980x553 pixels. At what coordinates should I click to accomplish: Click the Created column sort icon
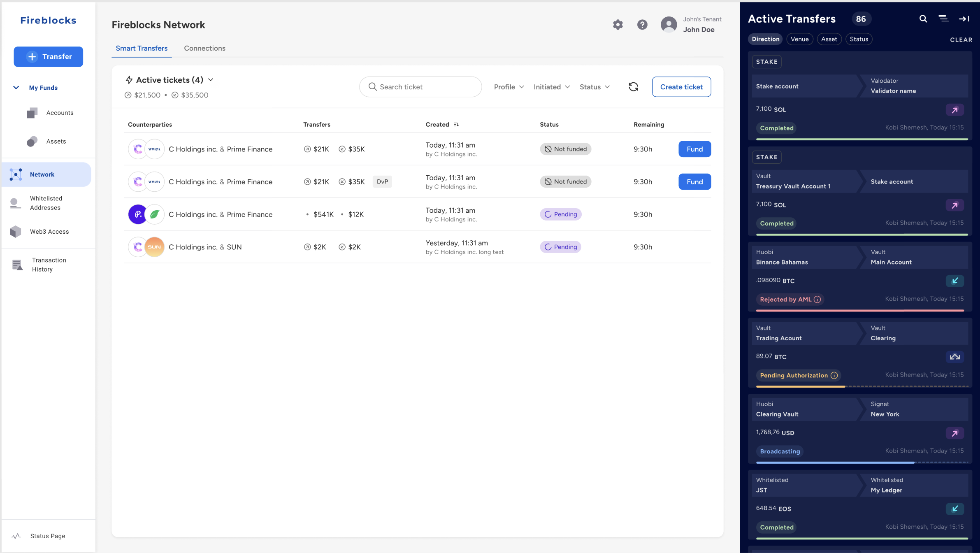point(456,125)
